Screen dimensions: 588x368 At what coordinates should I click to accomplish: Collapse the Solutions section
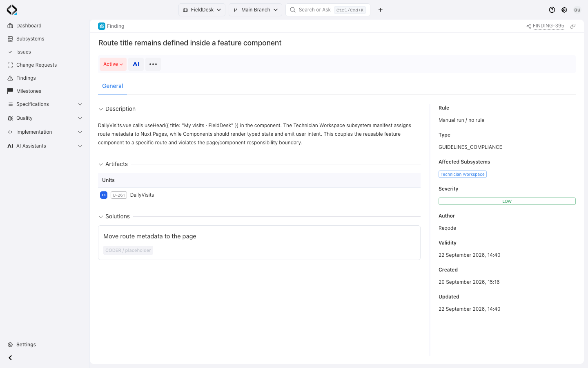pyautogui.click(x=101, y=217)
